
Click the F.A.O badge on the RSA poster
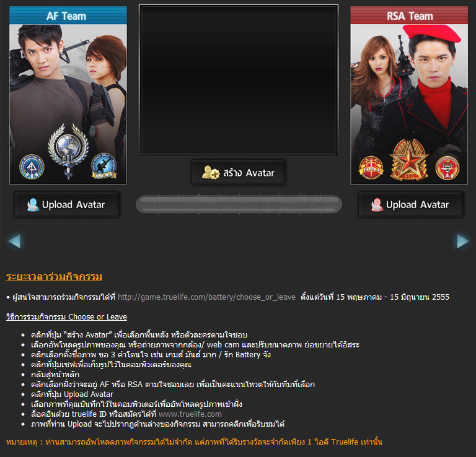coord(447,168)
